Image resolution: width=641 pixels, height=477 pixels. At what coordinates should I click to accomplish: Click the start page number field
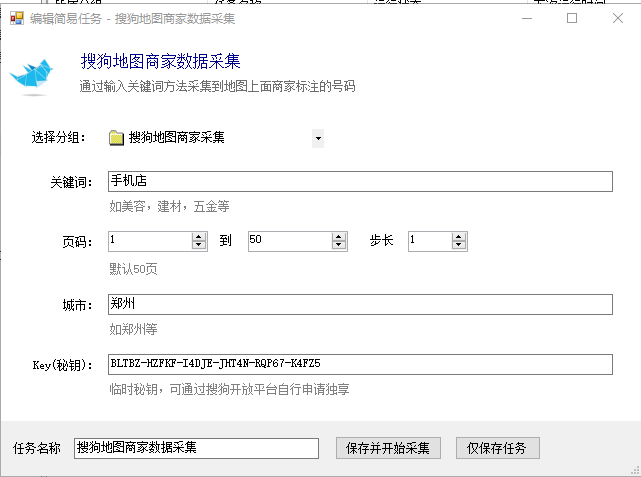point(150,242)
